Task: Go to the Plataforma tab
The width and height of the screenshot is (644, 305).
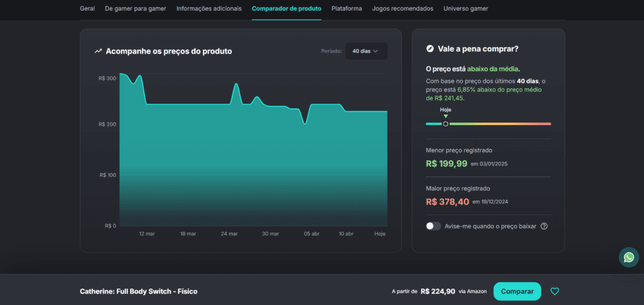Action: pos(346,9)
